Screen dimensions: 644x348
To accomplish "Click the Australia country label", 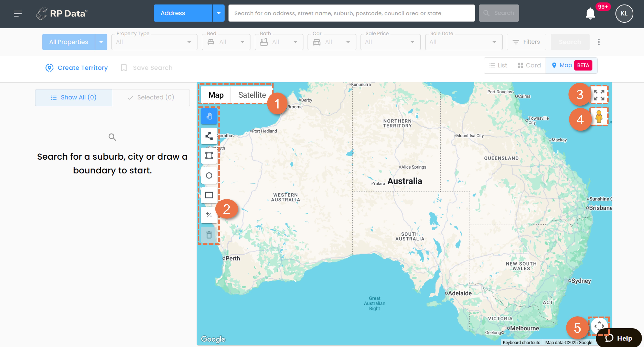I will [x=405, y=181].
